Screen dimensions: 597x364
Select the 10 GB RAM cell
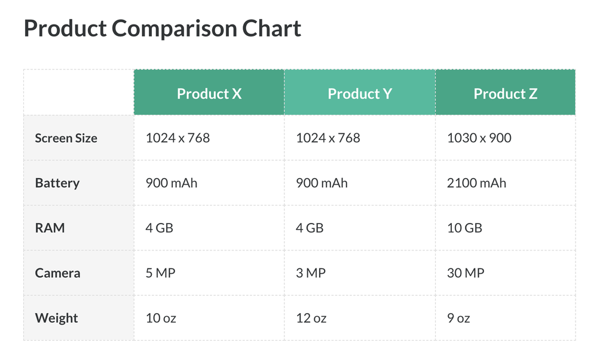pyautogui.click(x=464, y=228)
